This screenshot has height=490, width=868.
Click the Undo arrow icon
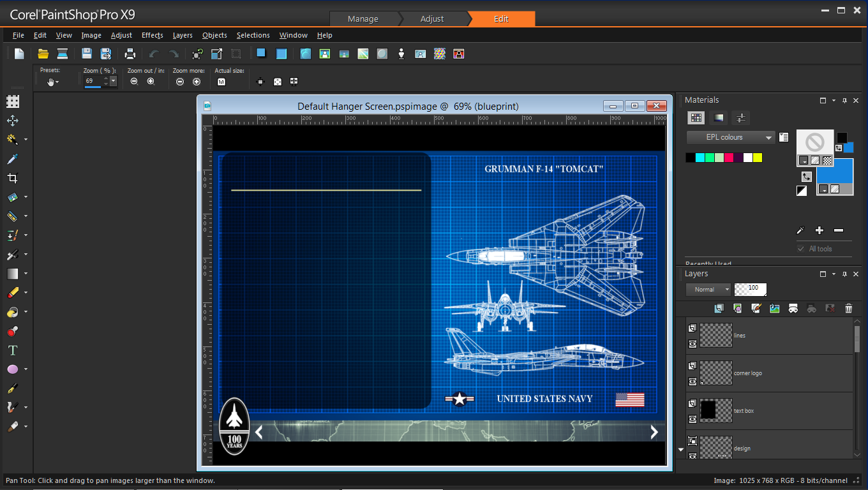(154, 54)
